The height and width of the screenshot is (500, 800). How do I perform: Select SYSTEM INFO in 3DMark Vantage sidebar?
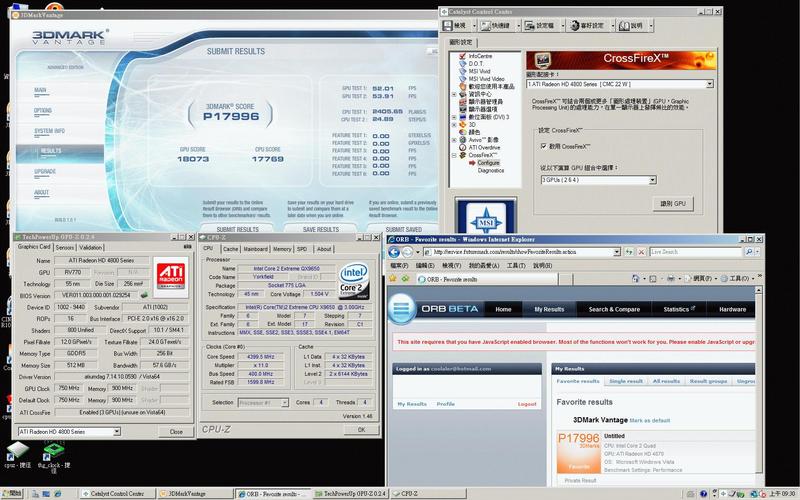coord(49,131)
